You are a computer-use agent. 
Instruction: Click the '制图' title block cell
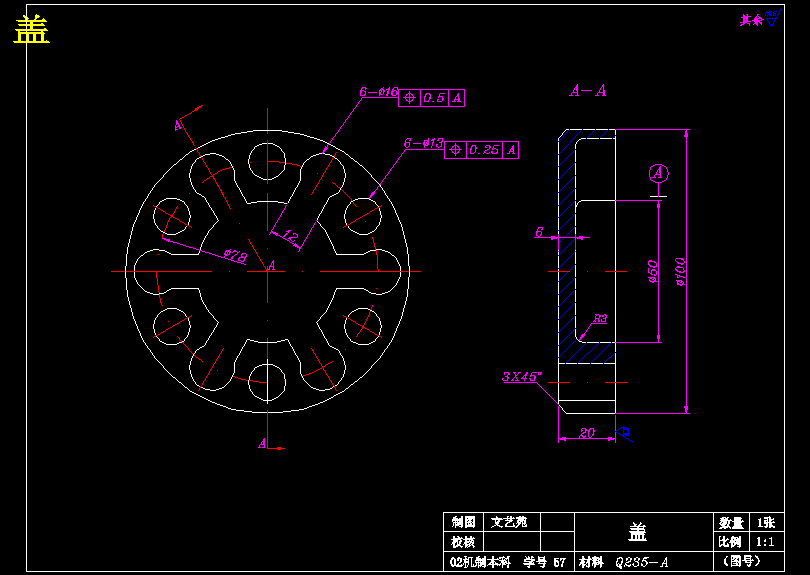click(x=463, y=522)
